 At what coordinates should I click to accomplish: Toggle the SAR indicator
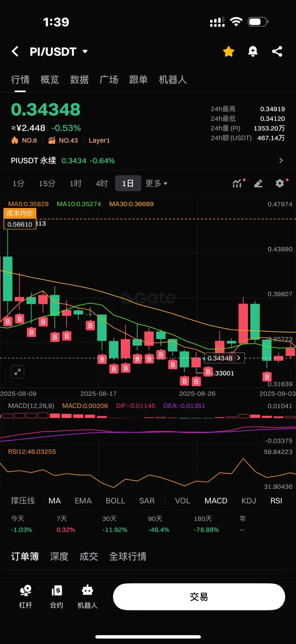[x=147, y=501]
